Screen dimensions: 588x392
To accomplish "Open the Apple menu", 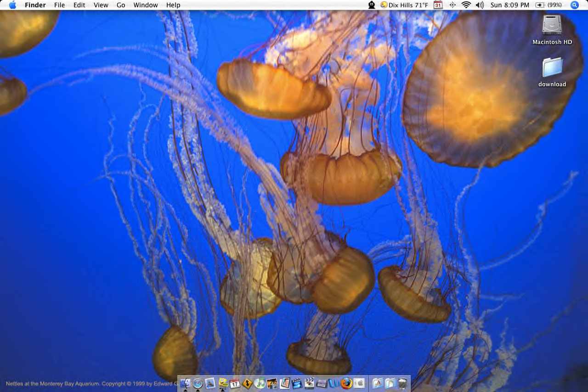I will point(12,5).
